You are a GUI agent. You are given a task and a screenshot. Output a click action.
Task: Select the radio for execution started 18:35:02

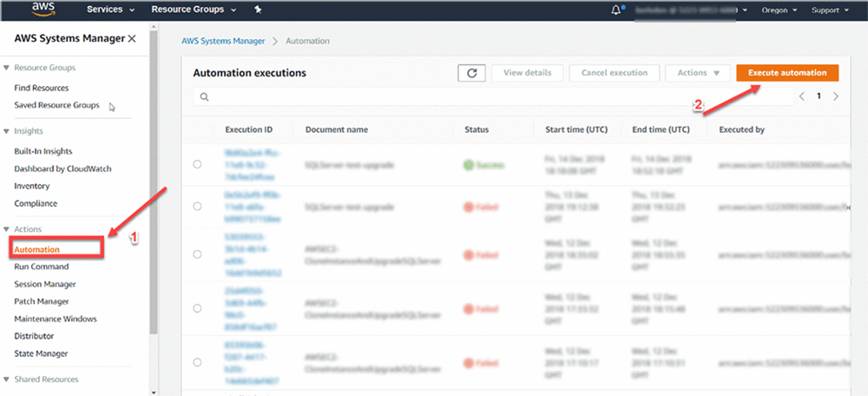tap(198, 254)
